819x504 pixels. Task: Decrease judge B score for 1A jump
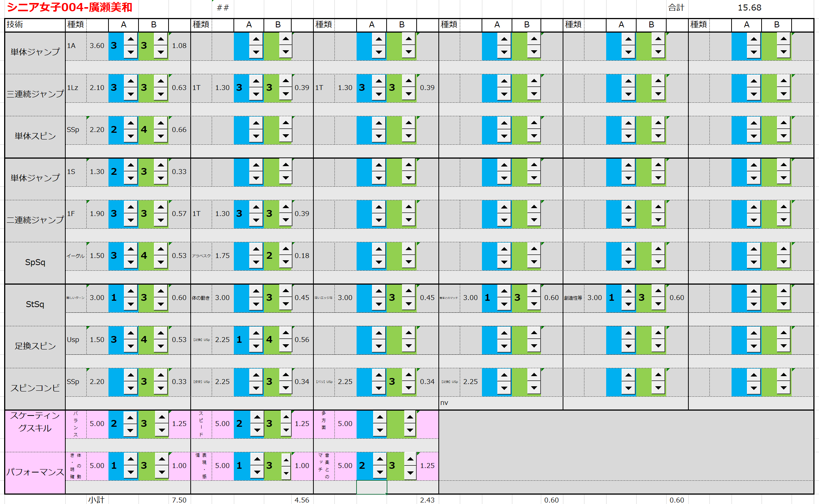[161, 52]
